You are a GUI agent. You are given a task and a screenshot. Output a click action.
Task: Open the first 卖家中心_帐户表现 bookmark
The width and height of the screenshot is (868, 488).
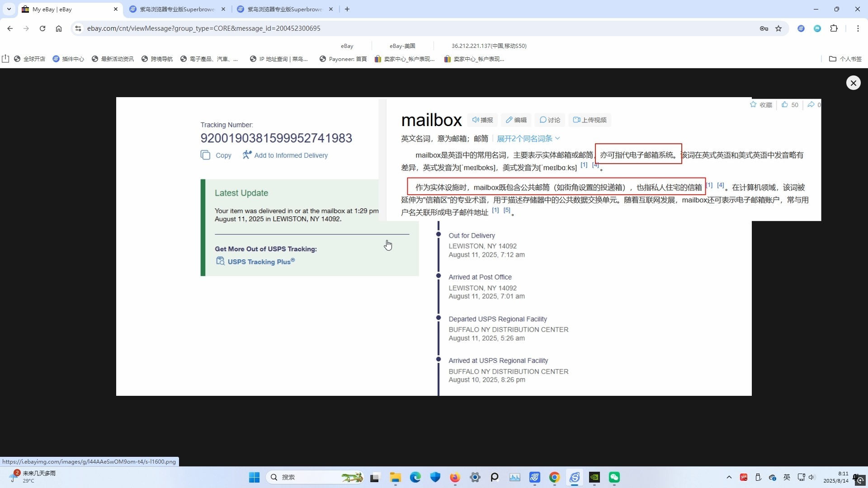[405, 59]
